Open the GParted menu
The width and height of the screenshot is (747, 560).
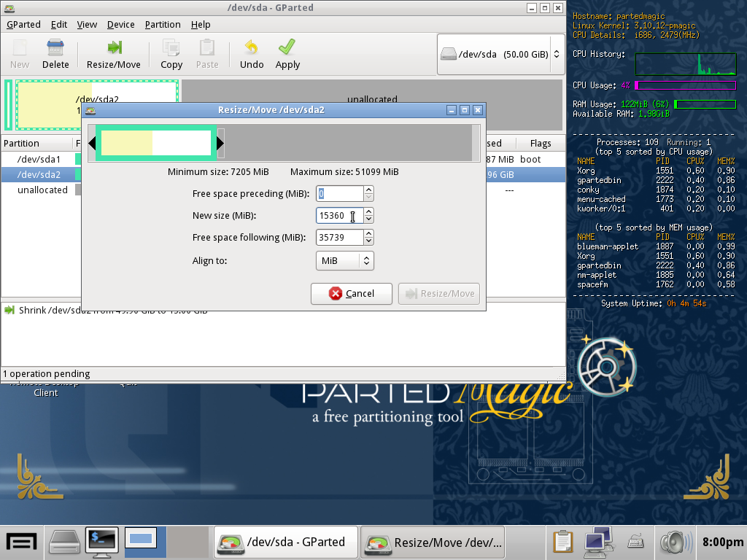(x=23, y=24)
